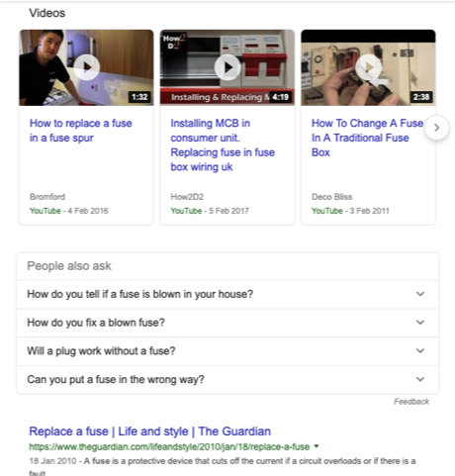Expand 'How do you tell if a fuse is blown' question
The image size is (455, 476).
(x=227, y=294)
